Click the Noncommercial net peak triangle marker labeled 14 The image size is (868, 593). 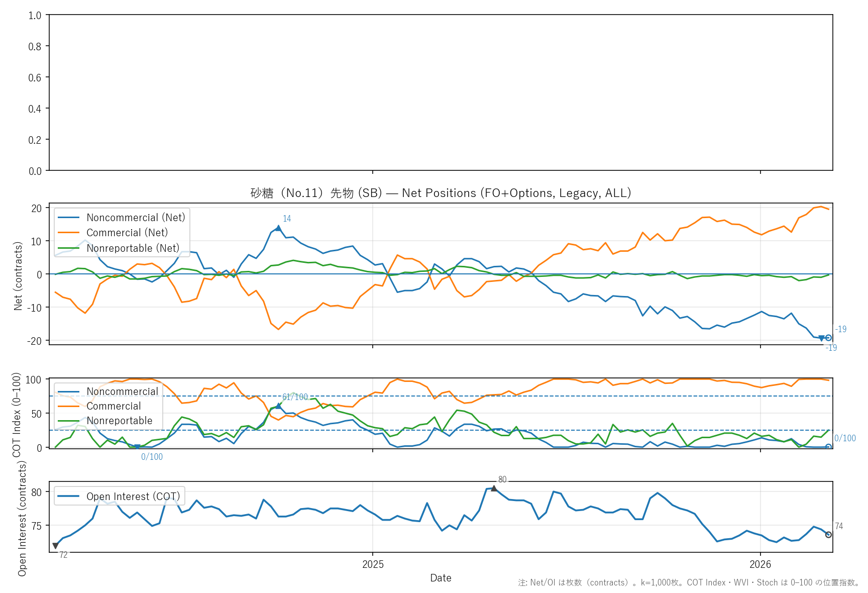click(278, 228)
